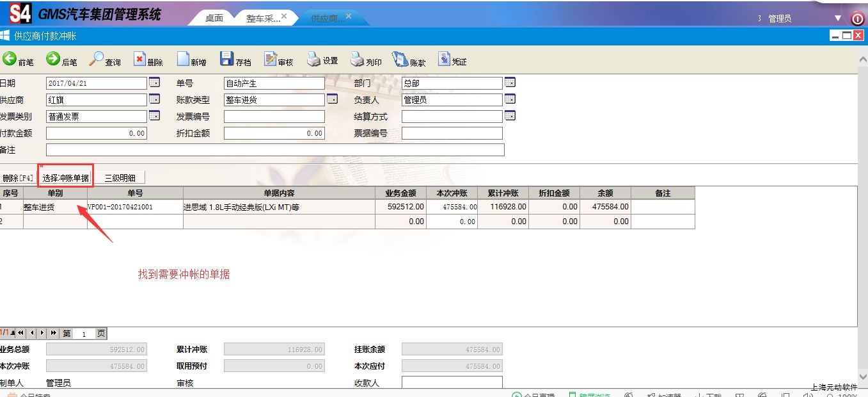Click the 选择冲账单据 button

[65, 177]
